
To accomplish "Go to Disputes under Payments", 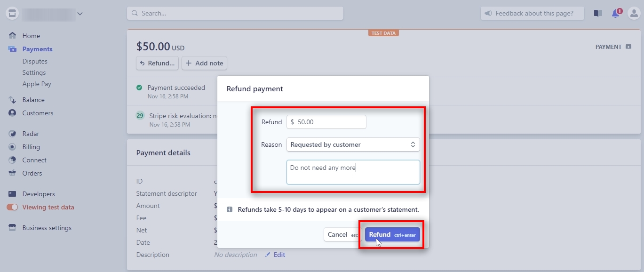I will (35, 61).
